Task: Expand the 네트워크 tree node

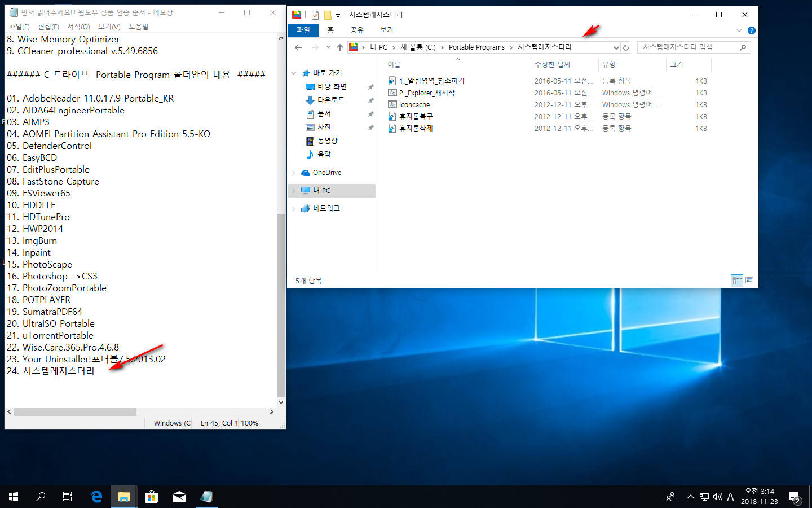Action: point(294,209)
